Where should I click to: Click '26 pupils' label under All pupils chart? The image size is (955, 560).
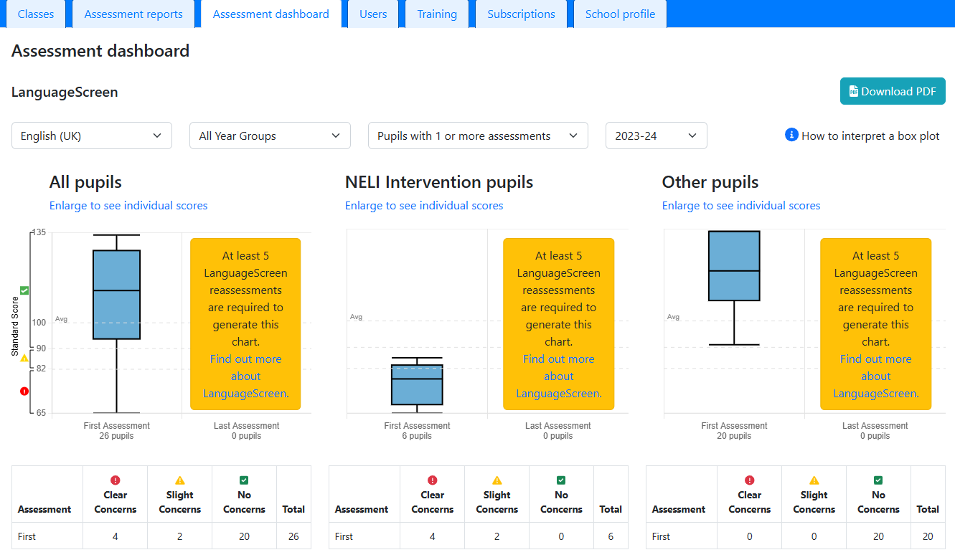click(116, 436)
